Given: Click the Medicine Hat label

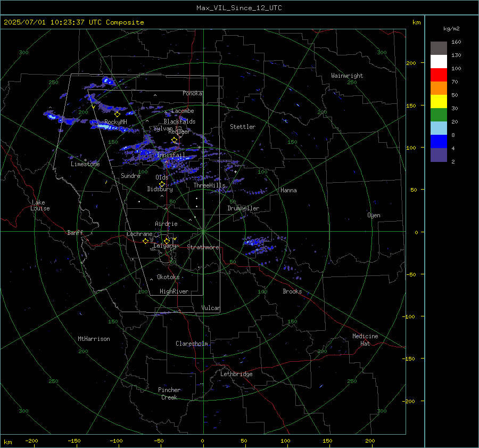Looking at the screenshot, I should pos(365,340).
